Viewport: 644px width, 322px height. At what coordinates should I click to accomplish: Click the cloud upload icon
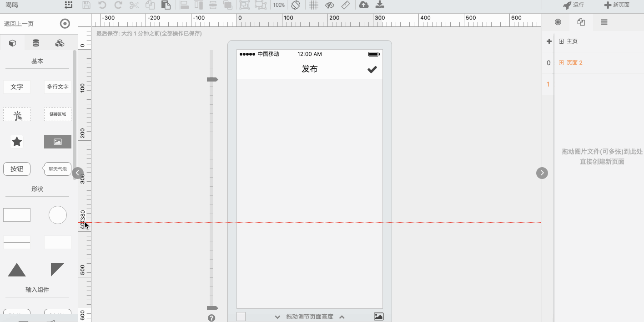point(363,5)
